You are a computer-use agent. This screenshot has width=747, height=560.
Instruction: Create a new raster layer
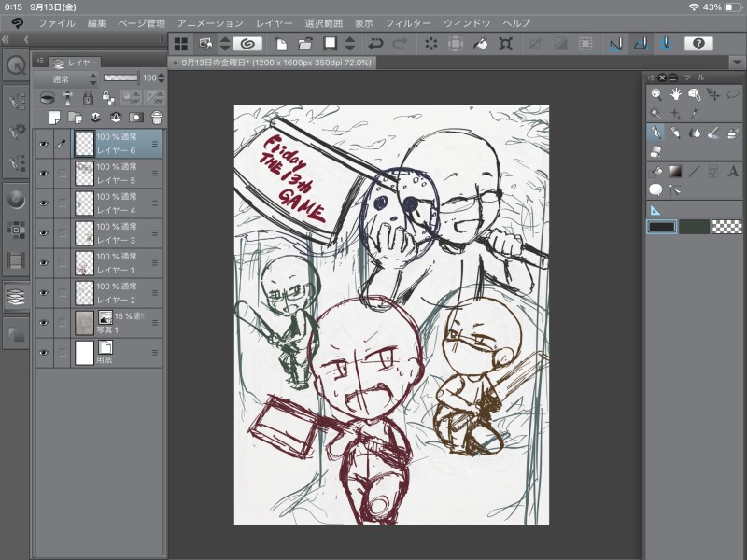pyautogui.click(x=55, y=117)
